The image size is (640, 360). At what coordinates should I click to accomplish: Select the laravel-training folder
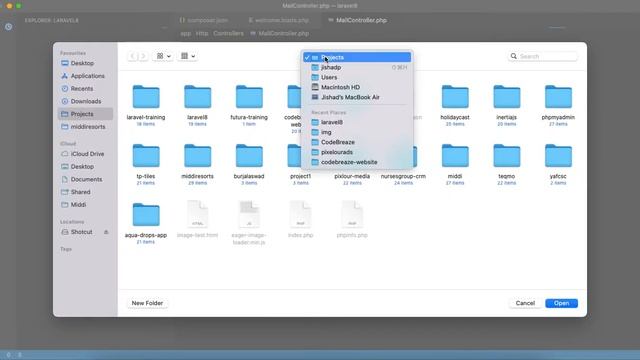146,97
